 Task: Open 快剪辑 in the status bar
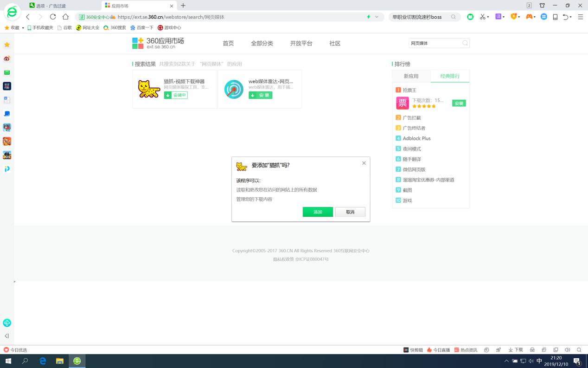(x=413, y=350)
